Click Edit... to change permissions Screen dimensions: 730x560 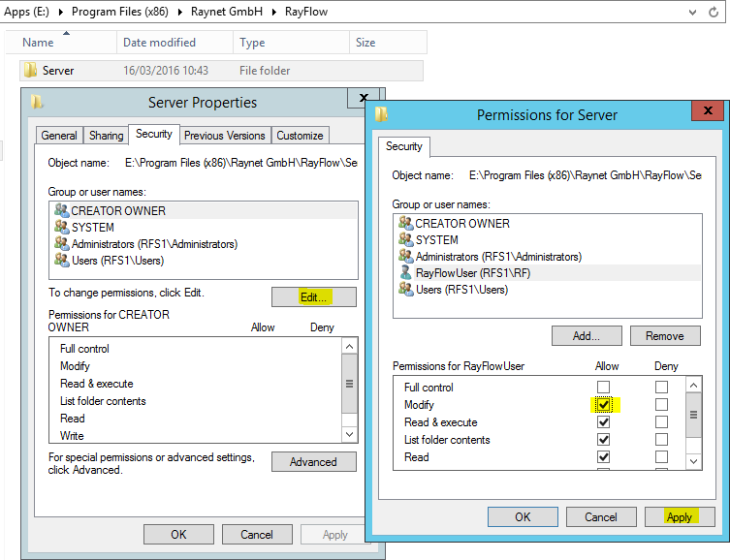pyautogui.click(x=314, y=296)
